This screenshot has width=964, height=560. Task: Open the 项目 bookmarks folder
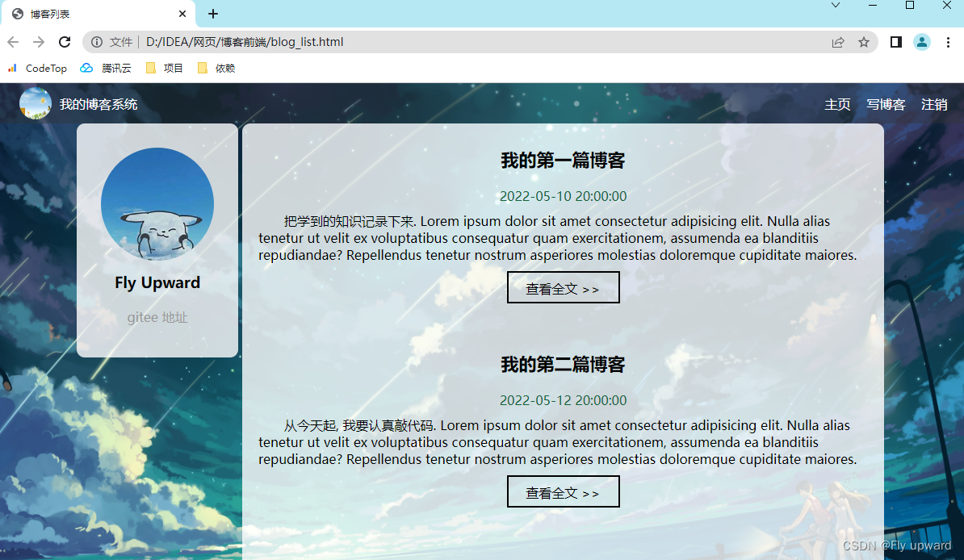point(165,69)
